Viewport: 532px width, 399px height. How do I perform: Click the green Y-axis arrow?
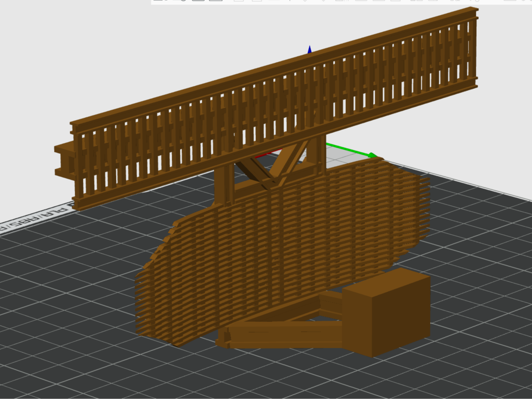point(352,150)
